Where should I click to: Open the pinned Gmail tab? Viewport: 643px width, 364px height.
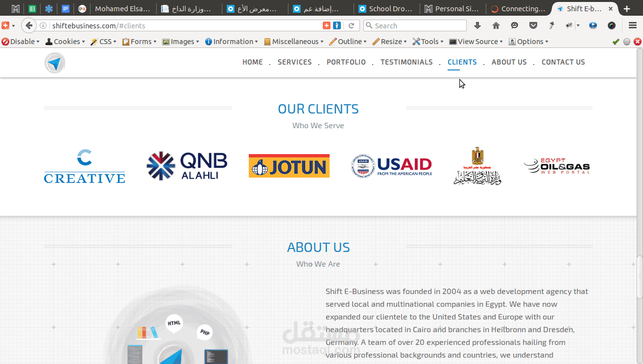click(16, 9)
